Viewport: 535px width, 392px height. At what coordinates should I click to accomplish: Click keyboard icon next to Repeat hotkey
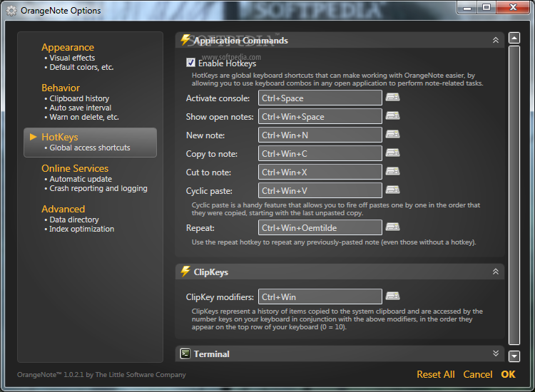tap(392, 227)
